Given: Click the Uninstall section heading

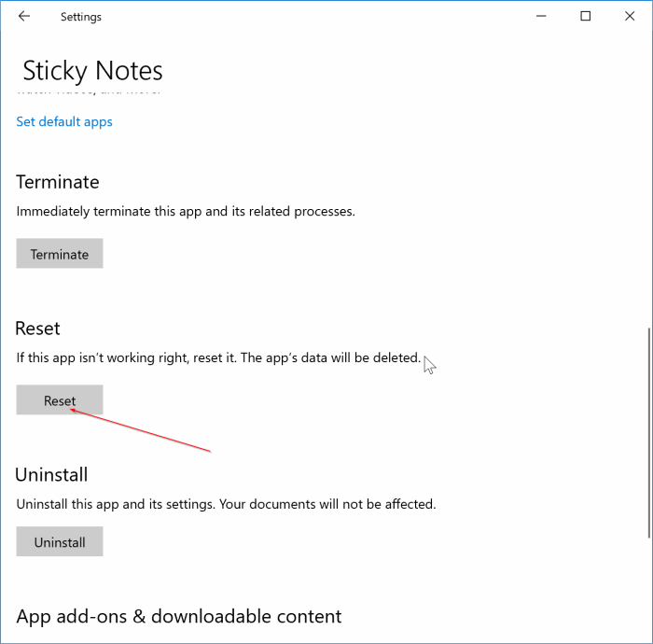Looking at the screenshot, I should pyautogui.click(x=51, y=474).
